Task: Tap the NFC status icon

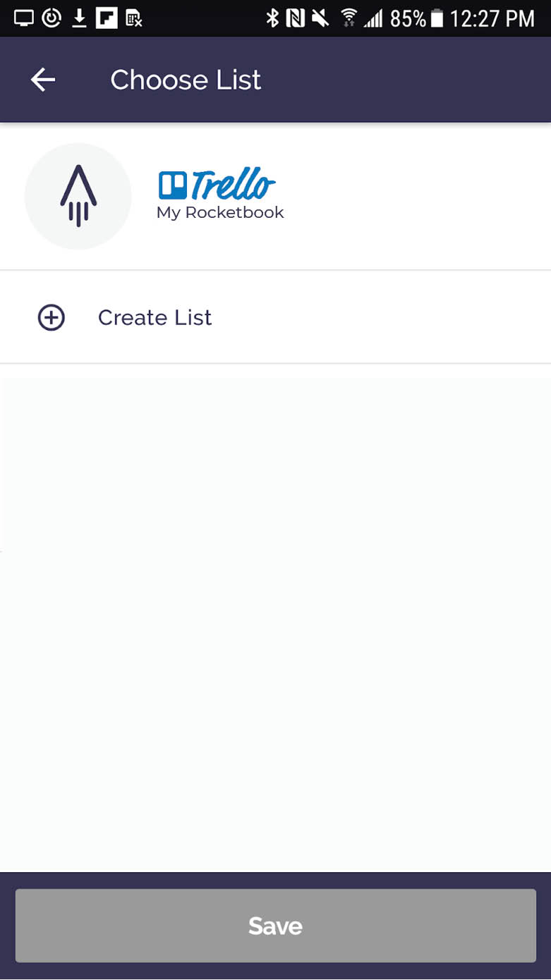Action: pos(295,18)
